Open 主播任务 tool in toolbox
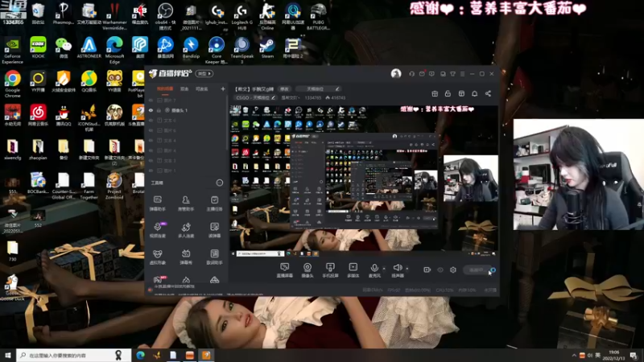Viewport: 644px width, 362px height. click(x=214, y=204)
